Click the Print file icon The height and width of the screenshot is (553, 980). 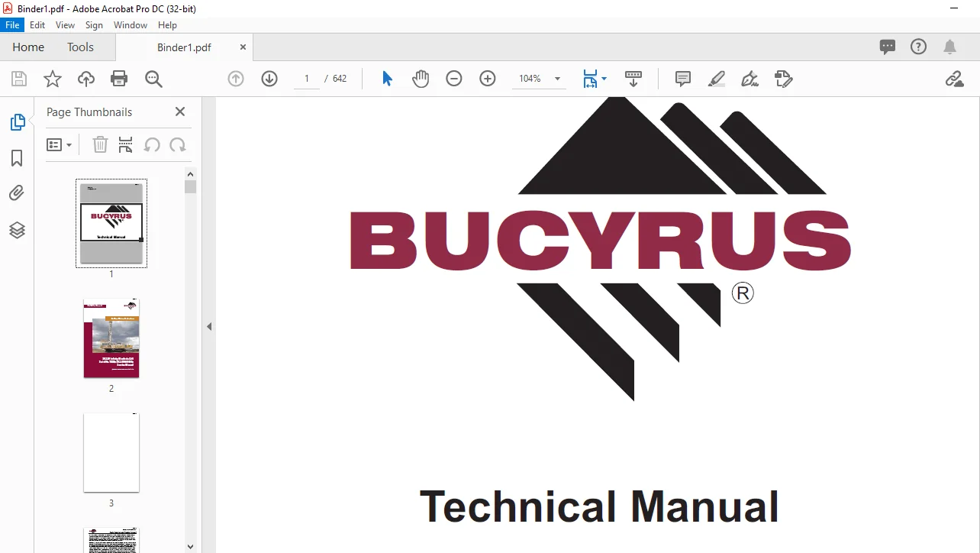[x=119, y=79]
